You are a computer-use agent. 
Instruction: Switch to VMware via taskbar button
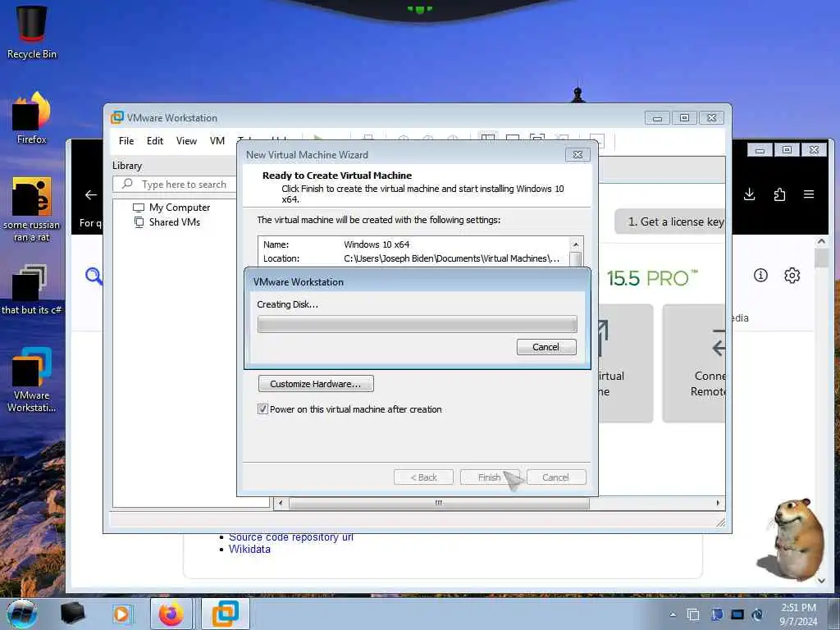point(225,614)
